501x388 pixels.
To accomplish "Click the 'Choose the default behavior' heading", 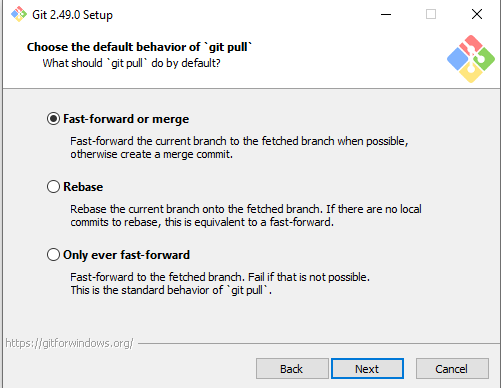I will point(139,47).
